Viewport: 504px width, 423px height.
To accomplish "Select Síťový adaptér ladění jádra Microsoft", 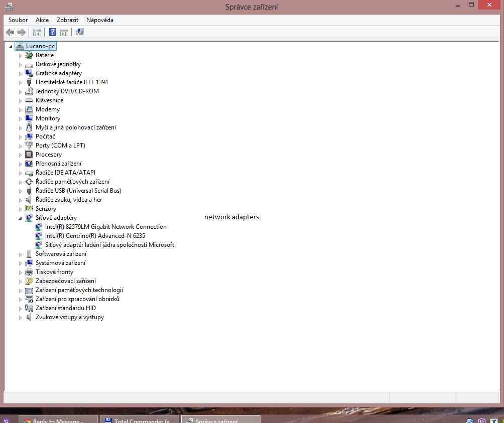I will click(x=109, y=245).
